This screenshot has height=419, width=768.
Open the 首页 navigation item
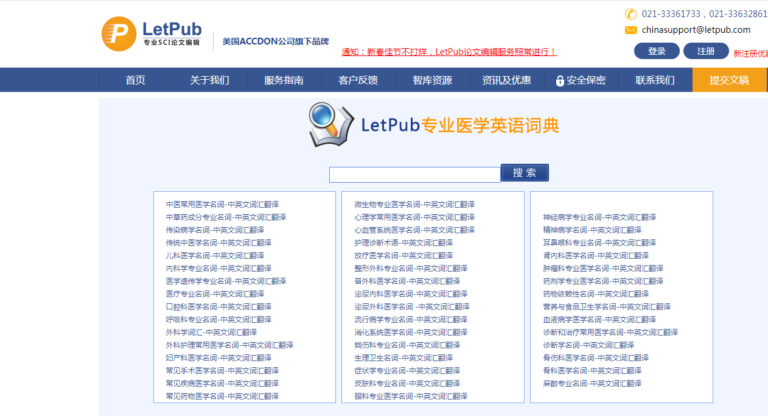coord(135,80)
